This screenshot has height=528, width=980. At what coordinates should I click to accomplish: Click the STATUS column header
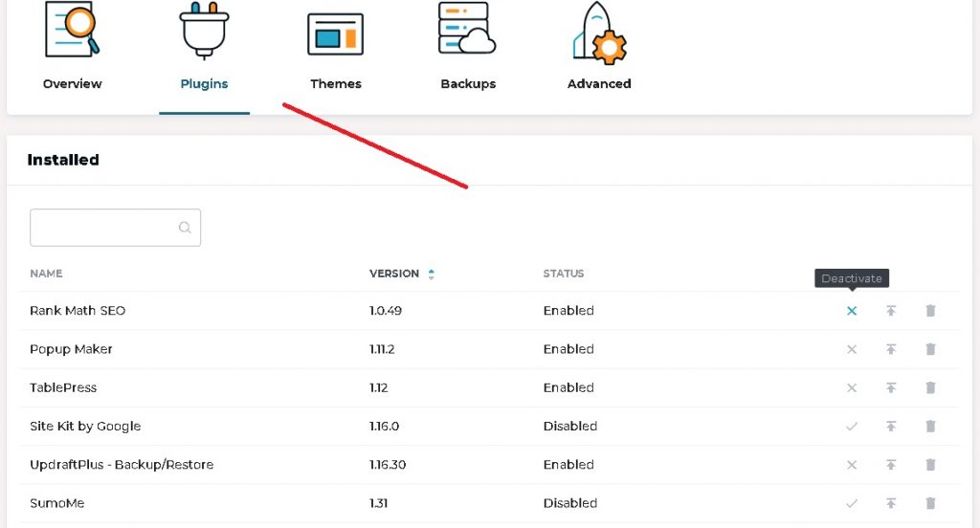click(x=563, y=274)
